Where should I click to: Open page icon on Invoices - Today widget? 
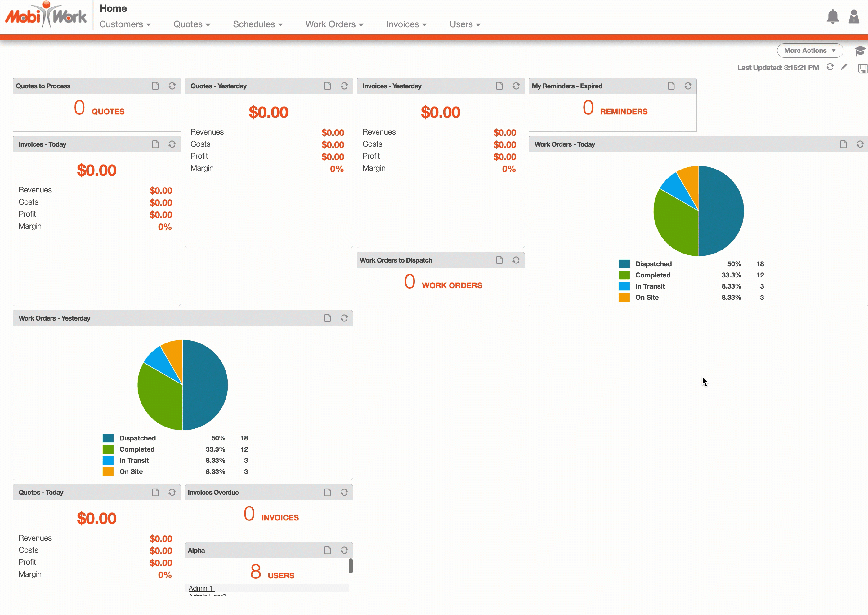[155, 144]
